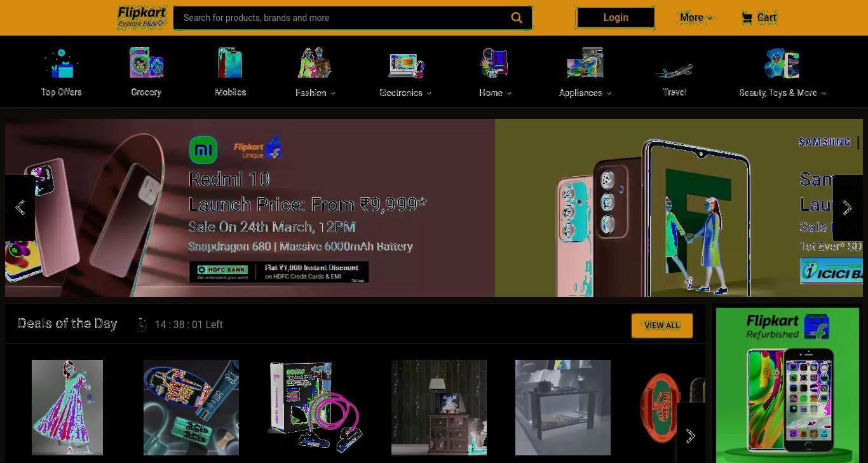Click the Flipkart logo
This screenshot has height=463, width=868.
[x=142, y=13]
